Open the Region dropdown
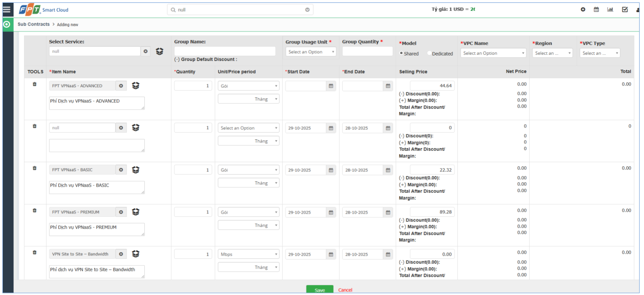 [552, 53]
